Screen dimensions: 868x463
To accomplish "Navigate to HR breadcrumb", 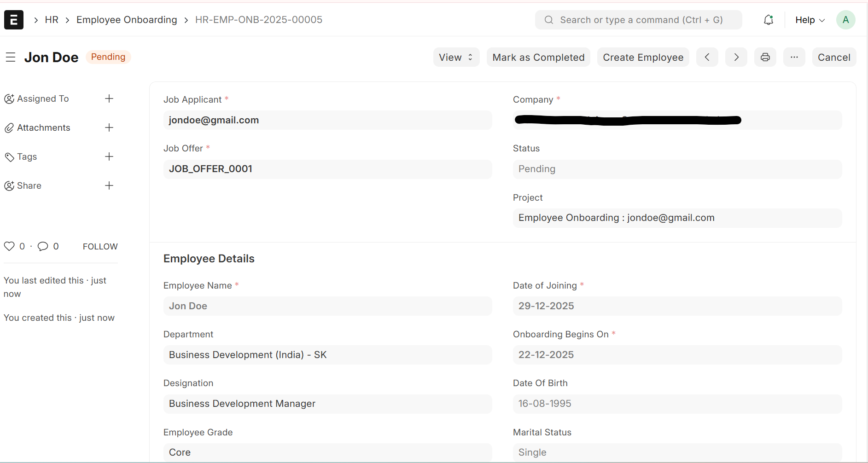I will click(x=52, y=20).
